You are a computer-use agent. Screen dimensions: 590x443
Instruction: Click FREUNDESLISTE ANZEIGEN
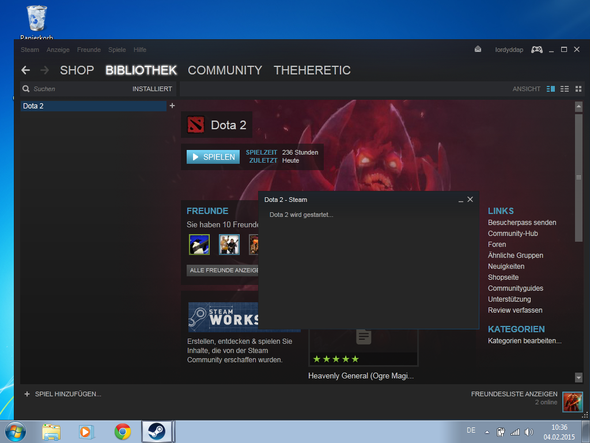(514, 394)
